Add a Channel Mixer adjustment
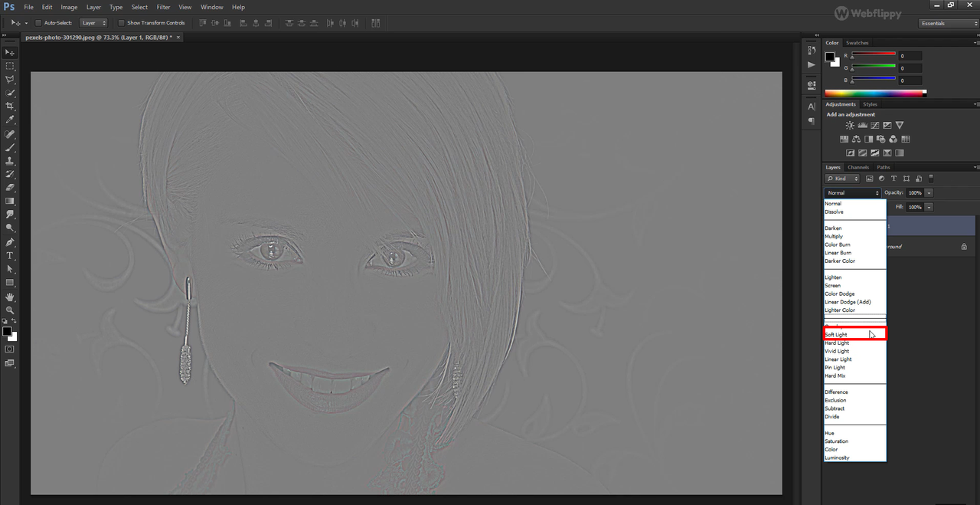Viewport: 980px width, 505px height. (893, 139)
